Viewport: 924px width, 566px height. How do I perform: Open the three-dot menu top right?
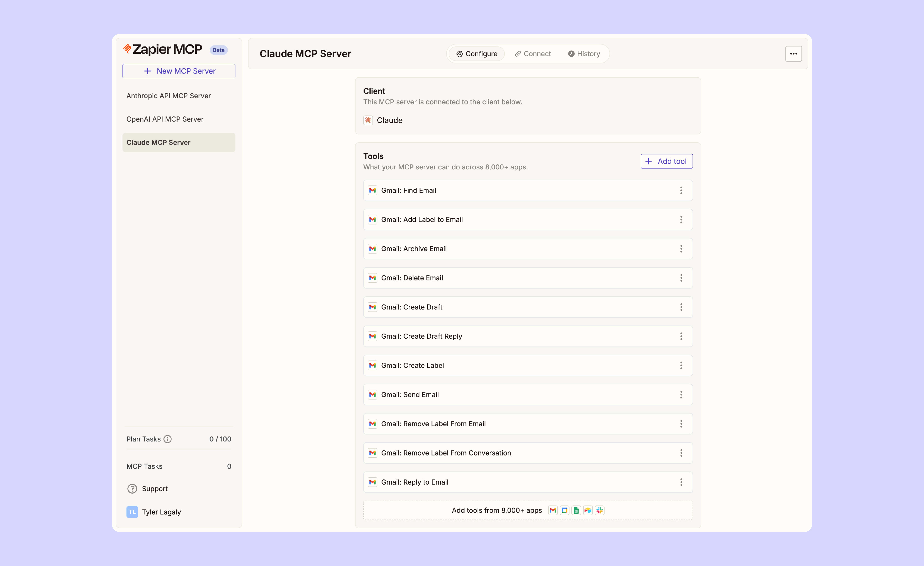794,54
